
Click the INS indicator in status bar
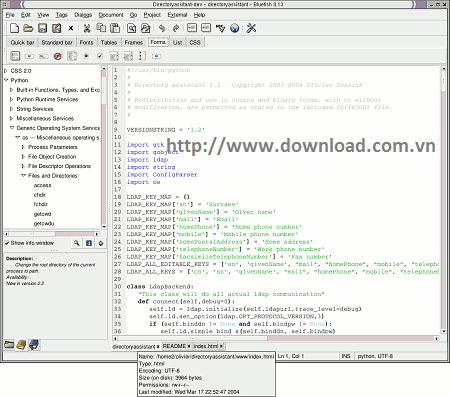(x=346, y=356)
